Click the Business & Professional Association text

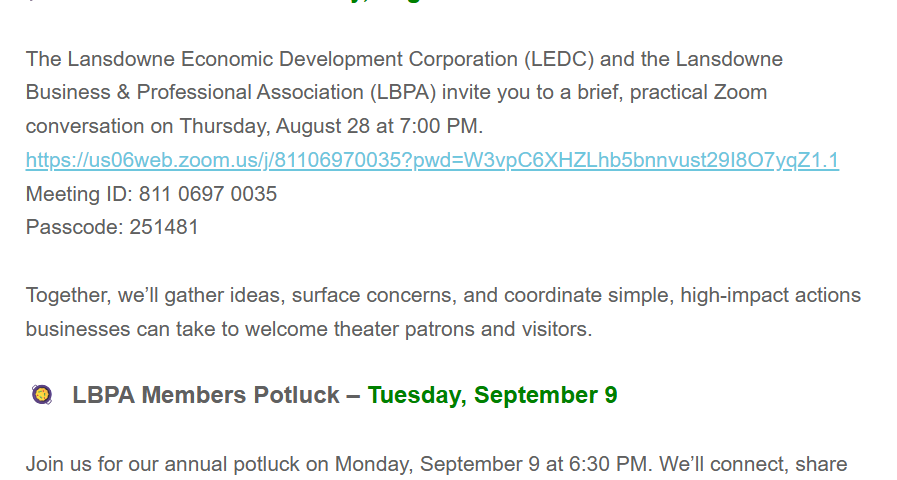click(196, 93)
